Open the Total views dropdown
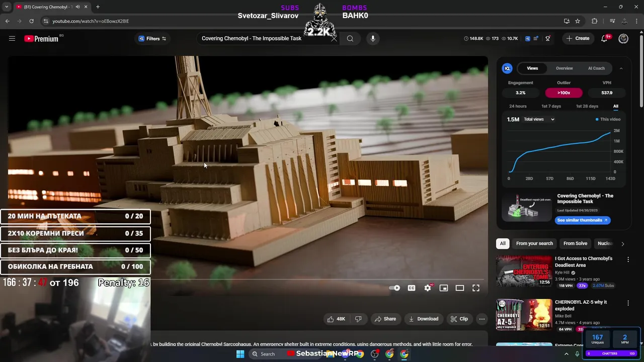 (x=539, y=120)
